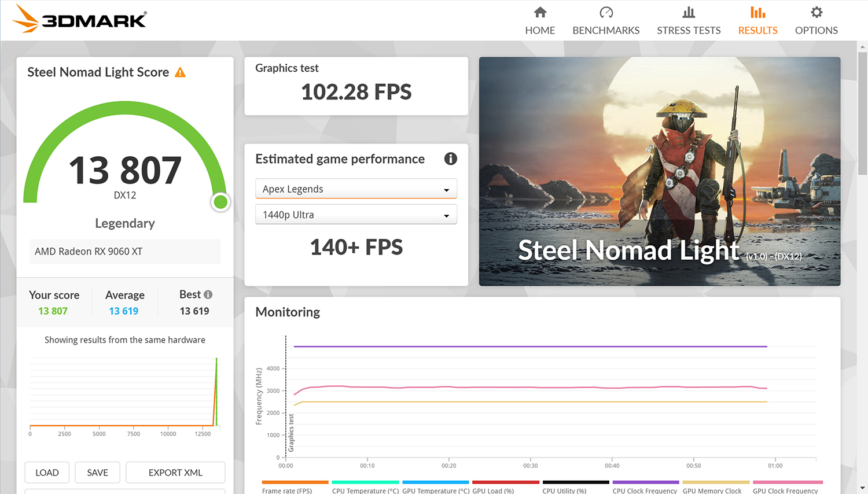868x494 pixels.
Task: Click the info icon next to Best
Action: click(x=208, y=294)
